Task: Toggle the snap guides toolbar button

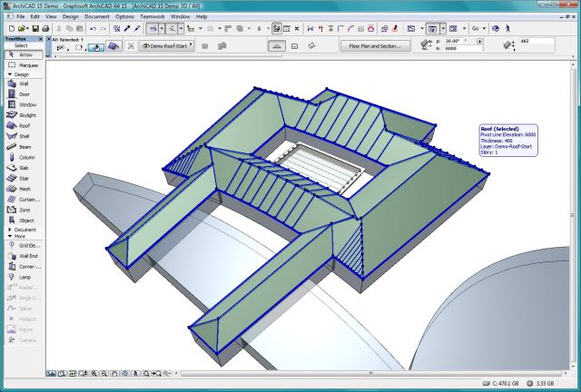Action: click(172, 28)
